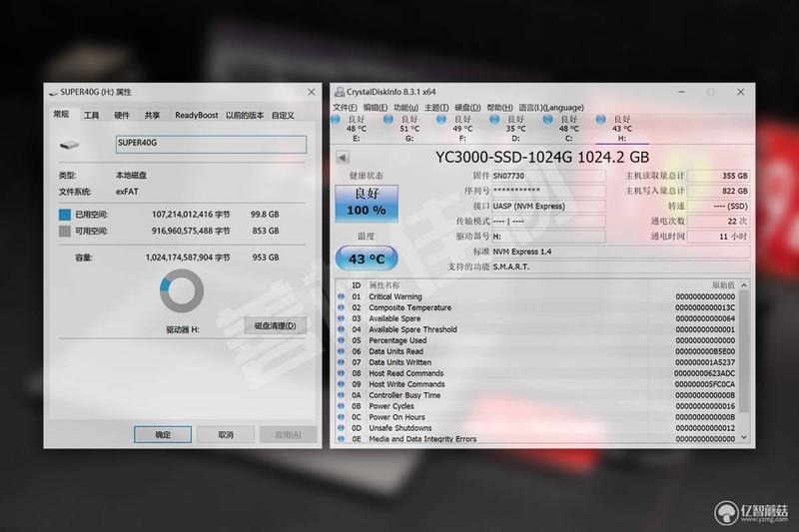Select drive C: status icon in CrystalDiskInfo
The image size is (799, 532).
[x=547, y=120]
